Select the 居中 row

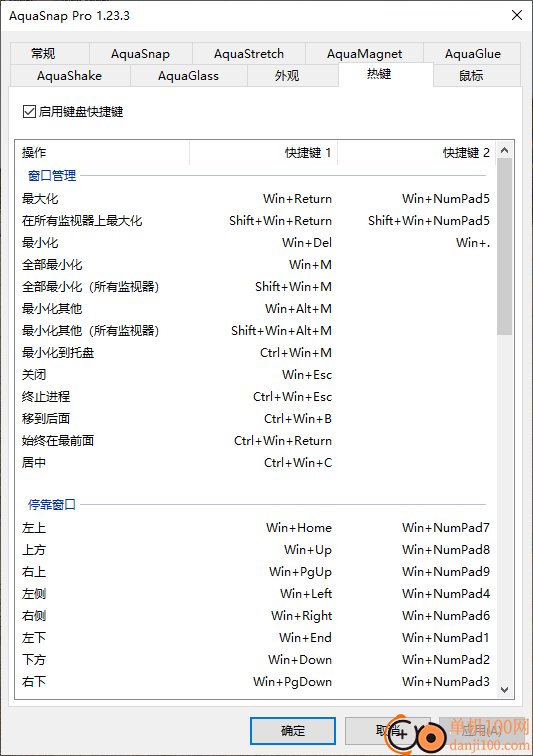pyautogui.click(x=256, y=463)
